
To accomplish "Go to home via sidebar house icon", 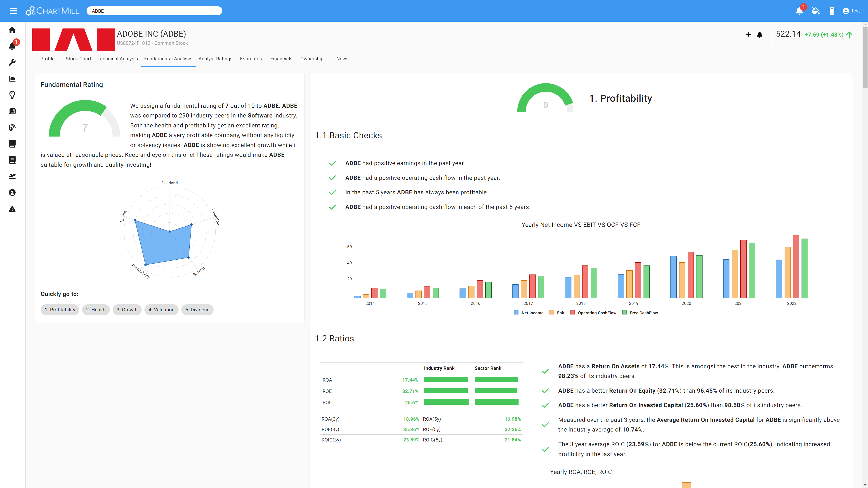I will 12,30.
